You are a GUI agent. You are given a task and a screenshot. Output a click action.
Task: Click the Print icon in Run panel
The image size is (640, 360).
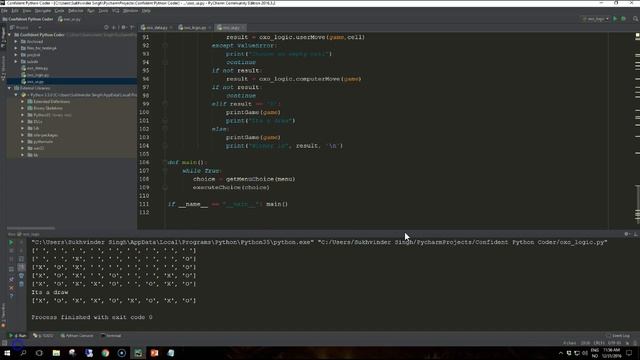[x=21, y=276]
